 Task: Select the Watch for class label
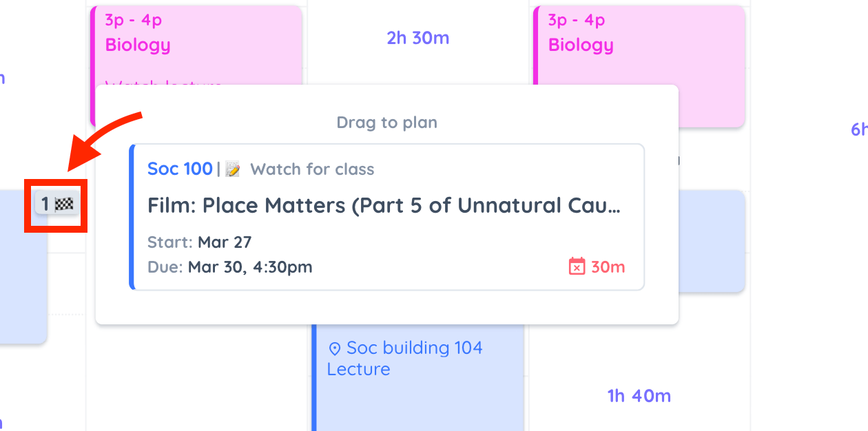click(312, 169)
